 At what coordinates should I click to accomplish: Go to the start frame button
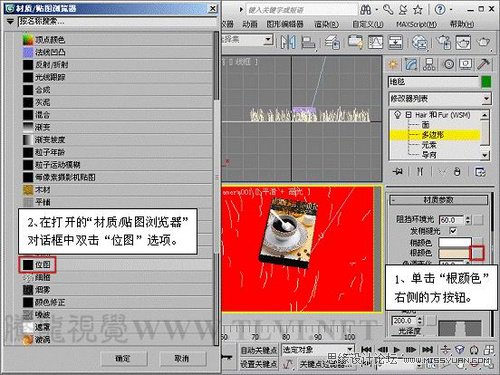pyautogui.click(x=366, y=350)
